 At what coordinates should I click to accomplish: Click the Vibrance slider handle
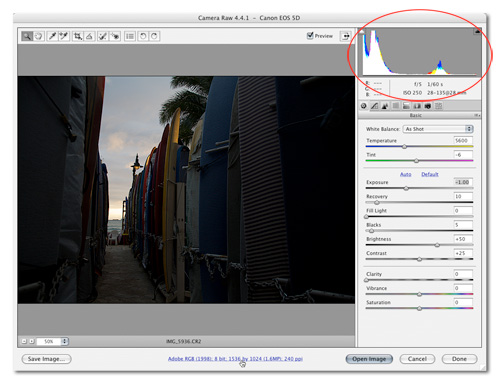click(x=419, y=294)
